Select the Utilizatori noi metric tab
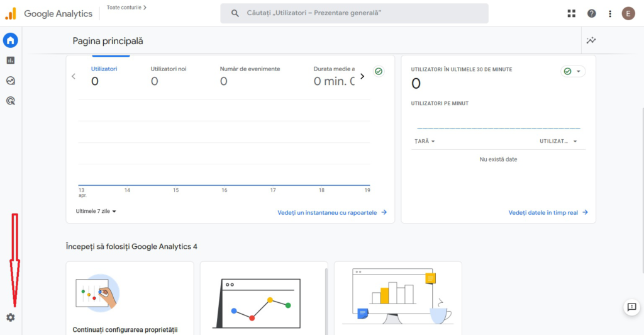The image size is (644, 335). point(169,76)
